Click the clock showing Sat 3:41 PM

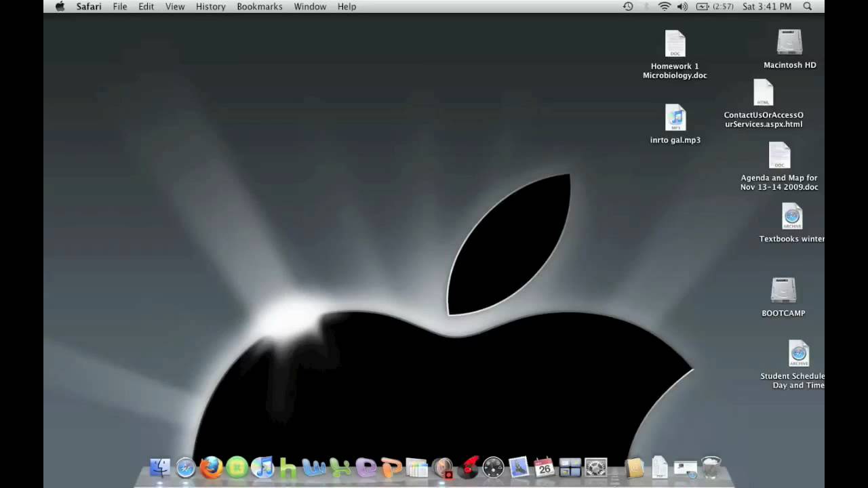[767, 6]
